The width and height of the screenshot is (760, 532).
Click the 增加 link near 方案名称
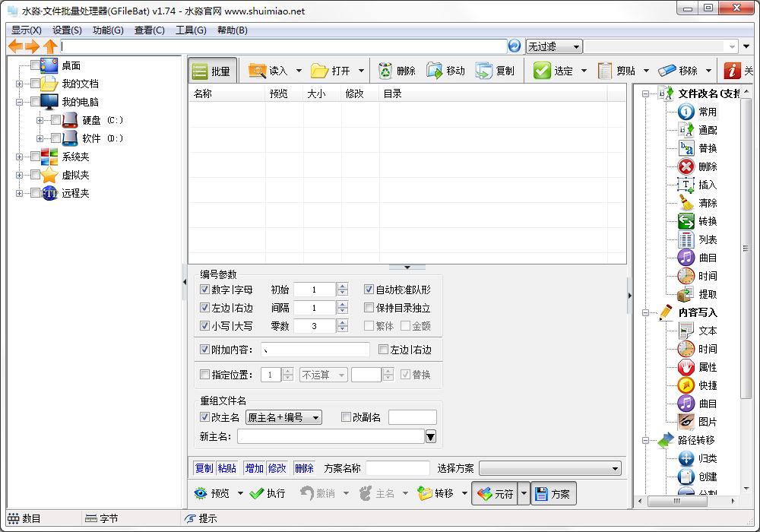point(255,467)
